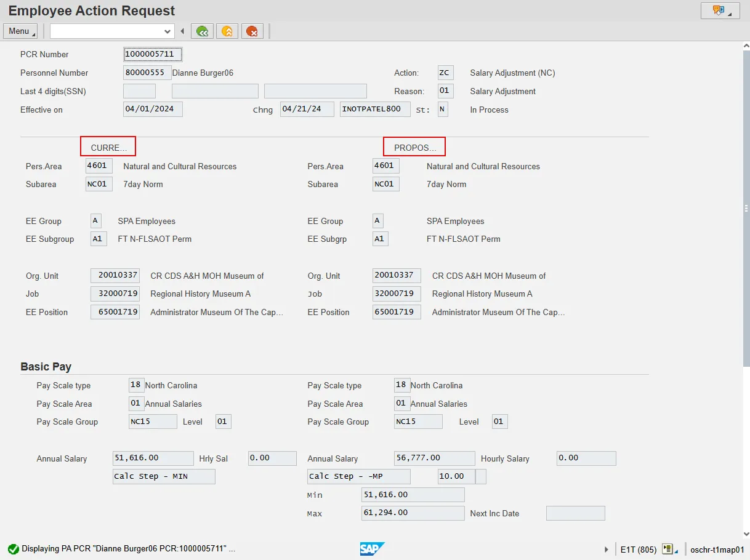Open the Menu dropdown button

point(20,31)
